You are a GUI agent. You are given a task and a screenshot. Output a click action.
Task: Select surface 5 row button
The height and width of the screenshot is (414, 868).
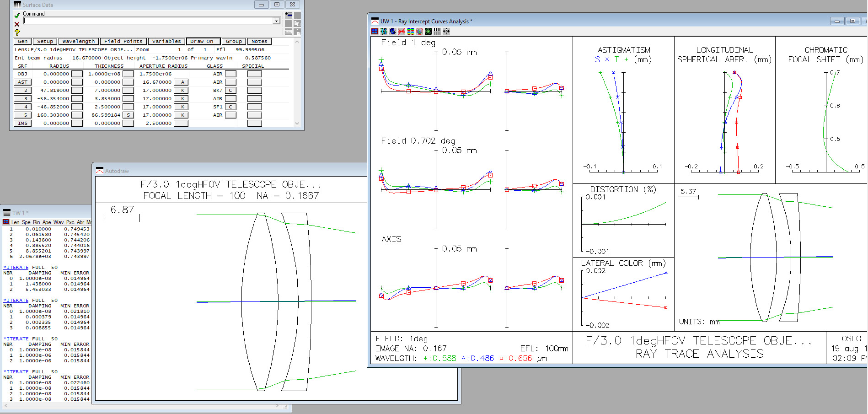click(23, 115)
